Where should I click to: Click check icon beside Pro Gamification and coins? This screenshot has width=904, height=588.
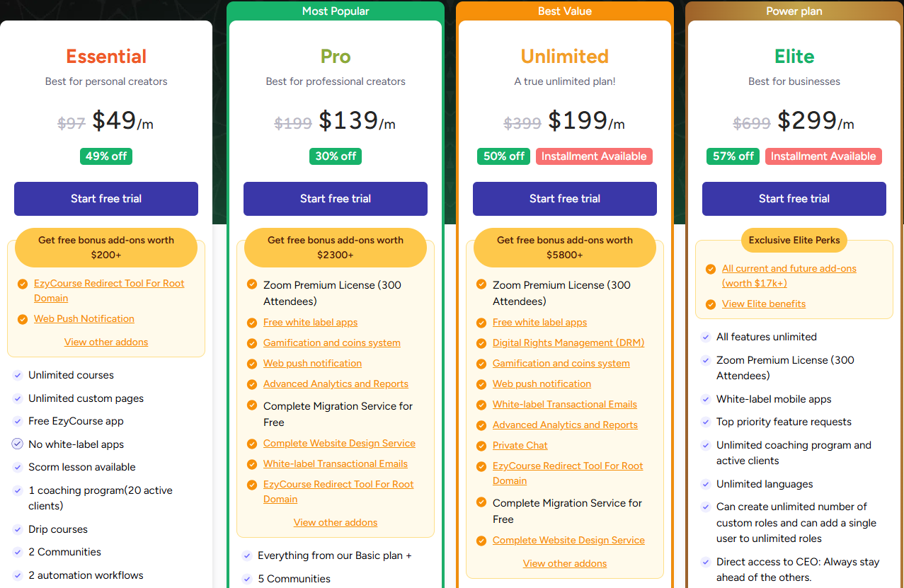coord(252,343)
